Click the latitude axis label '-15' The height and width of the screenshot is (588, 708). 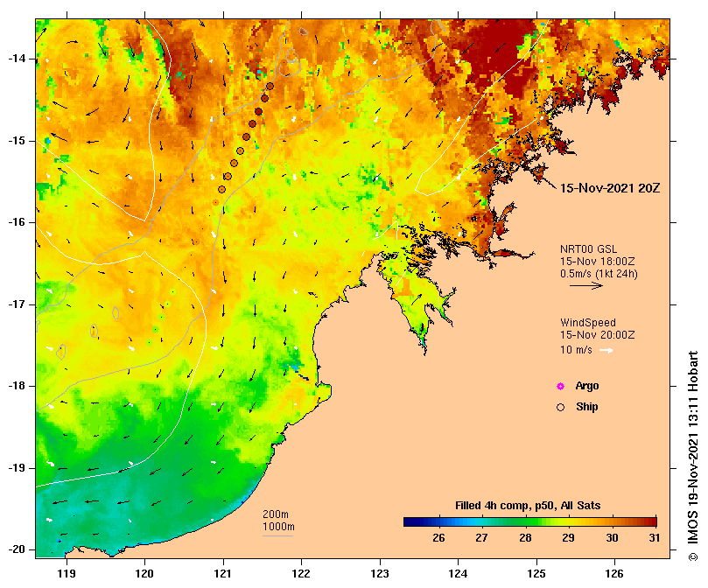[17, 141]
